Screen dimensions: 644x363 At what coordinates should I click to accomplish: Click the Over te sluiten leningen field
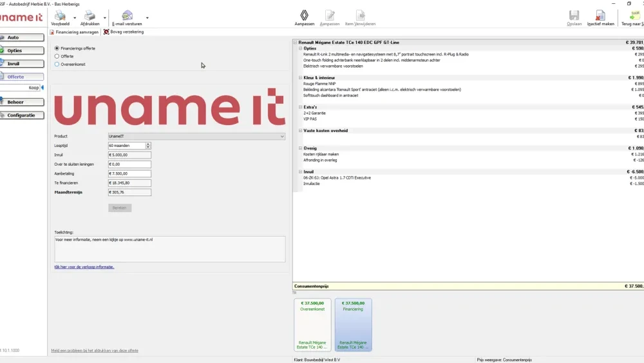point(129,164)
